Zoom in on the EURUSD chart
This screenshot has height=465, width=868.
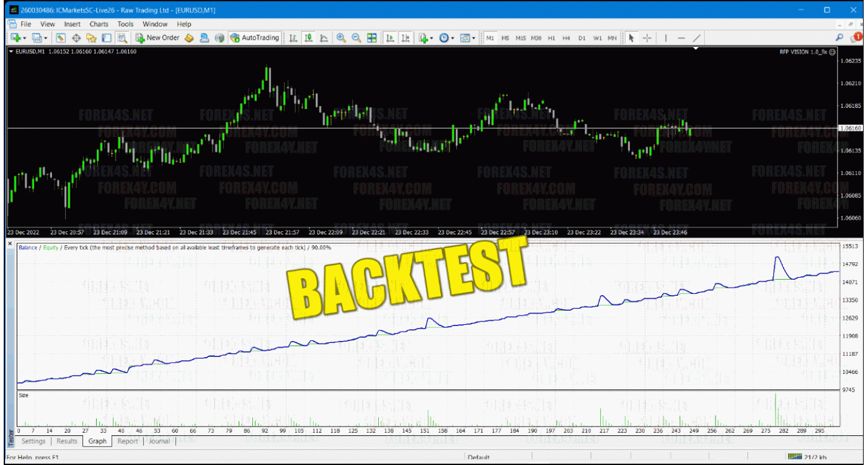click(340, 38)
